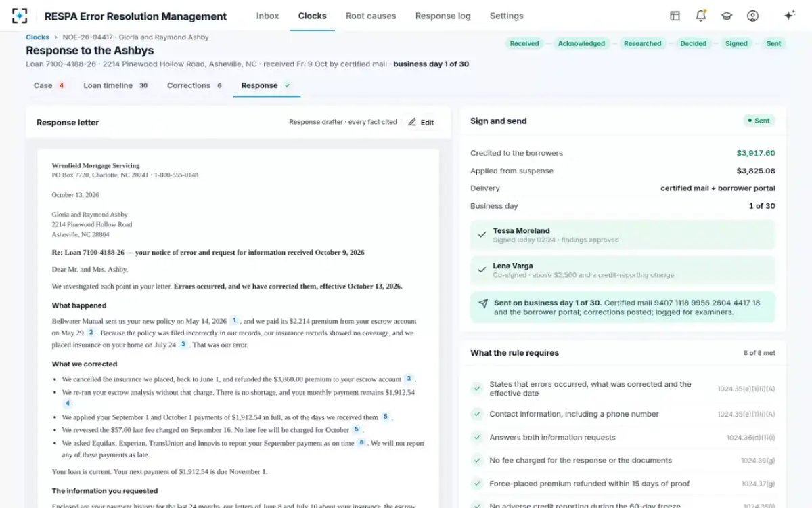Image resolution: width=812 pixels, height=508 pixels.
Task: Click the Acknowledged status step
Action: coord(581,43)
